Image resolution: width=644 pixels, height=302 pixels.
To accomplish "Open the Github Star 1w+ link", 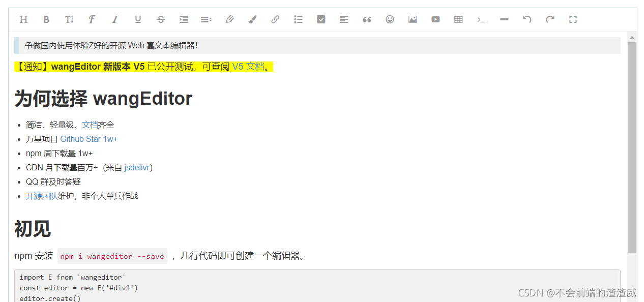I will (x=89, y=139).
